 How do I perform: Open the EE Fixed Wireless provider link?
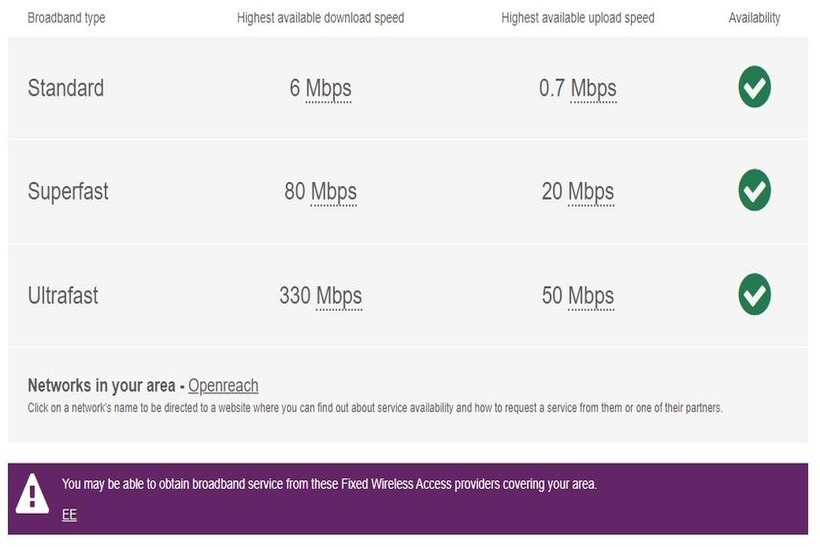pos(69,515)
